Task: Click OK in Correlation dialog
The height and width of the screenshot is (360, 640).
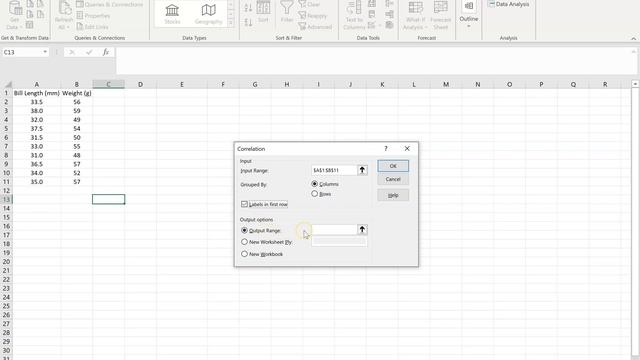Action: [x=393, y=166]
